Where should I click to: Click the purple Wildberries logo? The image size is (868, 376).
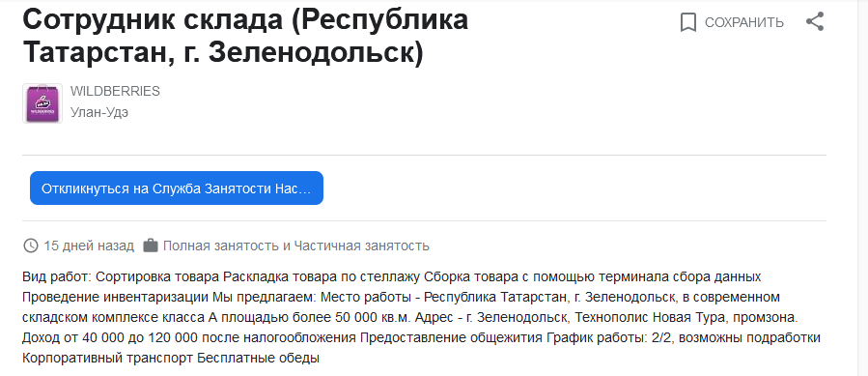click(42, 103)
